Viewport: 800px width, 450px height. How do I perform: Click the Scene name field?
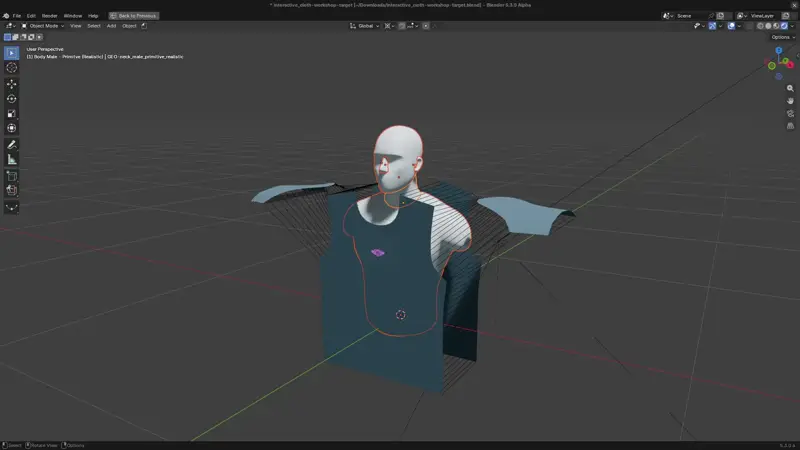coord(691,16)
